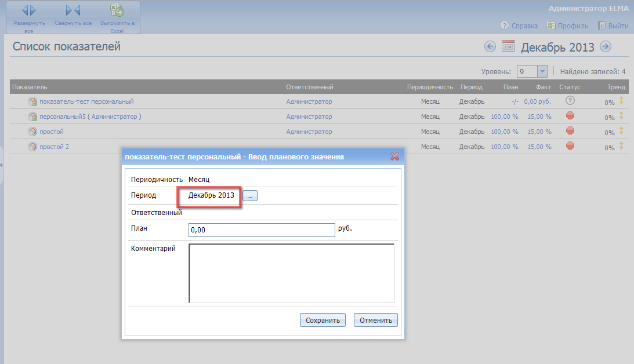Open показатель-тест персональный indicator link
Viewport: 634px width, 364px height.
point(86,101)
